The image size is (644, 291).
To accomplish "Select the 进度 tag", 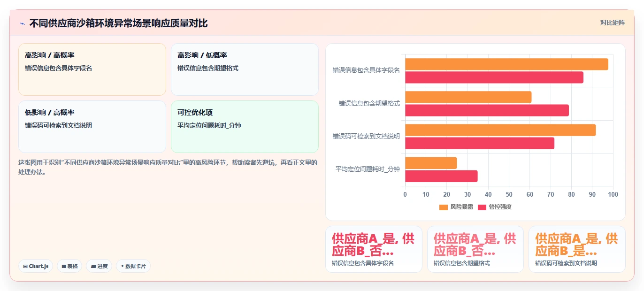I will (99, 266).
